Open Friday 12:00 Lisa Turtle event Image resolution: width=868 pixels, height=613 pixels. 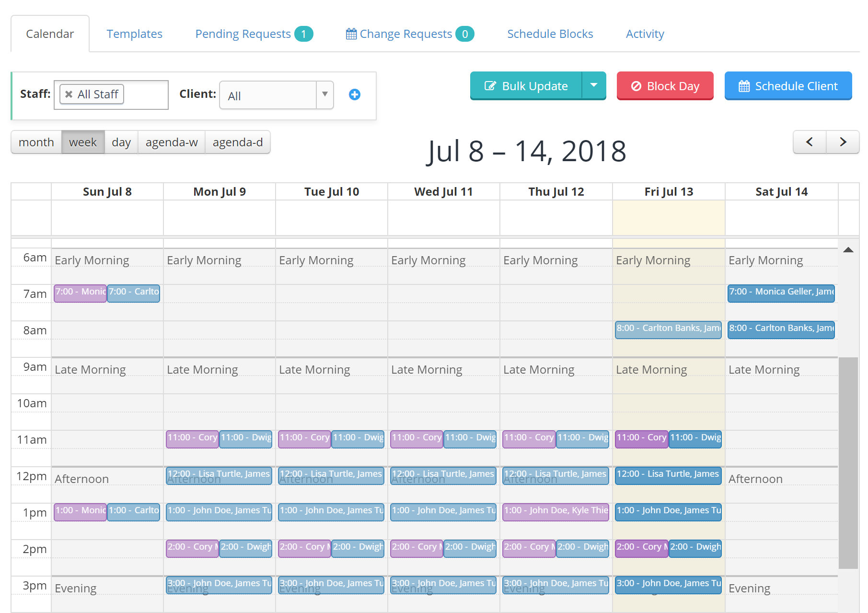pos(669,475)
